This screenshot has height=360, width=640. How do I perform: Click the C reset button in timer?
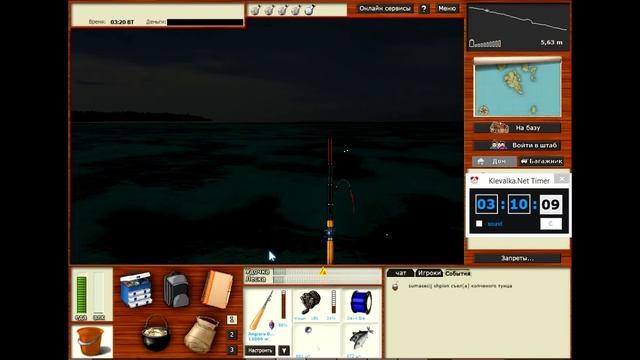(x=551, y=224)
